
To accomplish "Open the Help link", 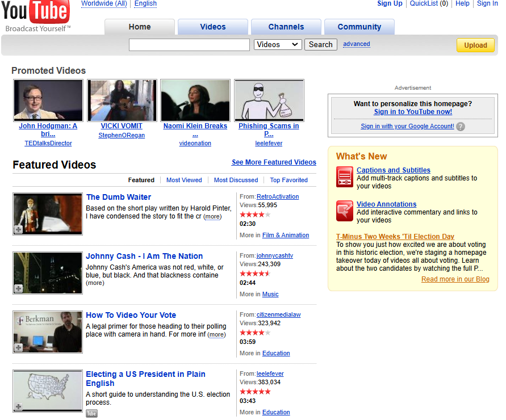I will [x=462, y=3].
